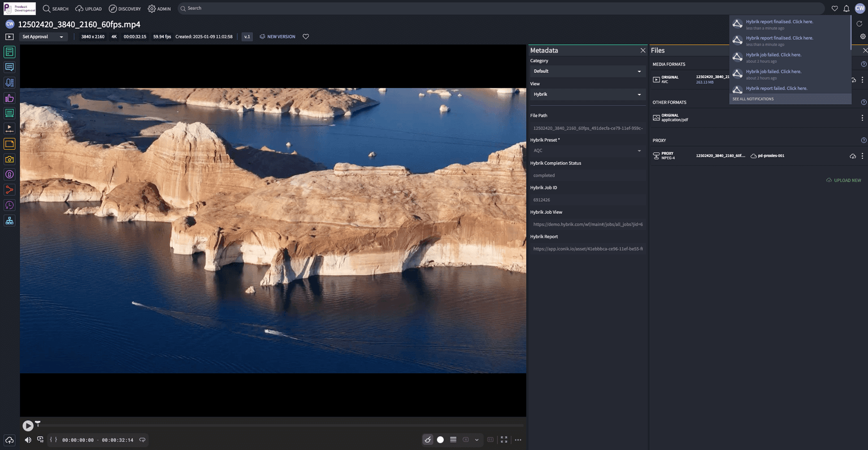Viewport: 868px width, 450px height.
Task: Toggle the in/out brackets range selection
Action: pos(54,440)
